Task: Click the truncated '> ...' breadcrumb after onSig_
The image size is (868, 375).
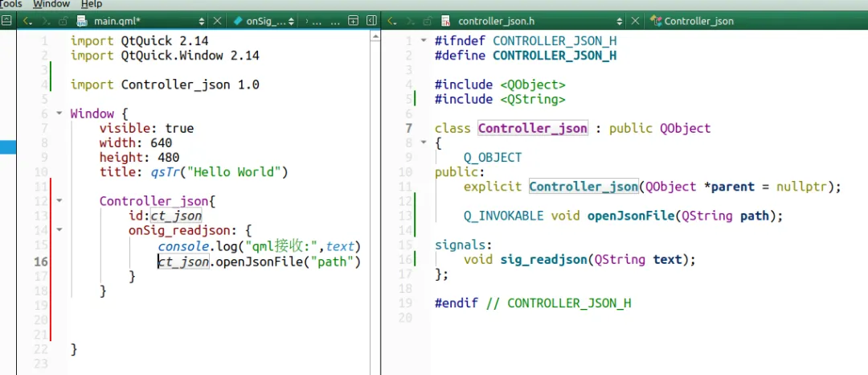Action: click(x=314, y=21)
